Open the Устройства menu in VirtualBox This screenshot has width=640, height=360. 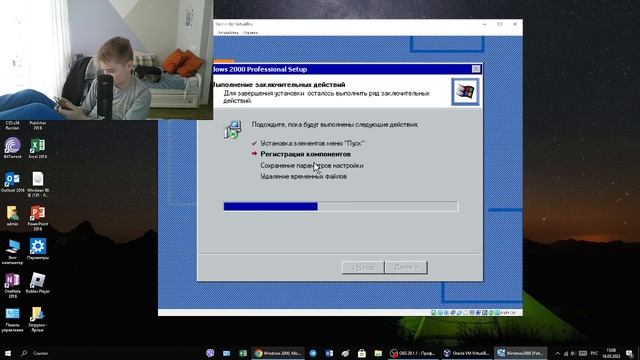tap(228, 32)
